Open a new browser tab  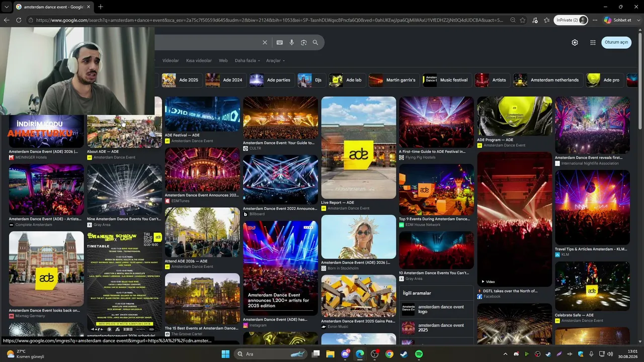coord(101,7)
